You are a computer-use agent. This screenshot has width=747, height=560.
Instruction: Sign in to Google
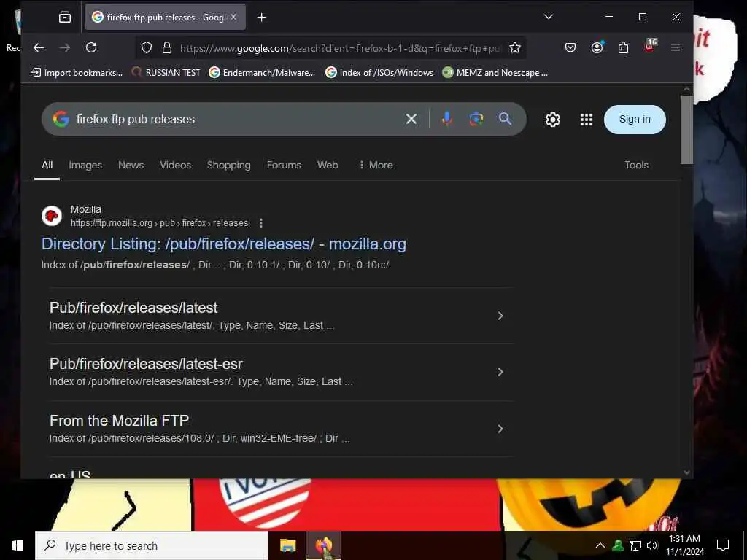point(635,119)
